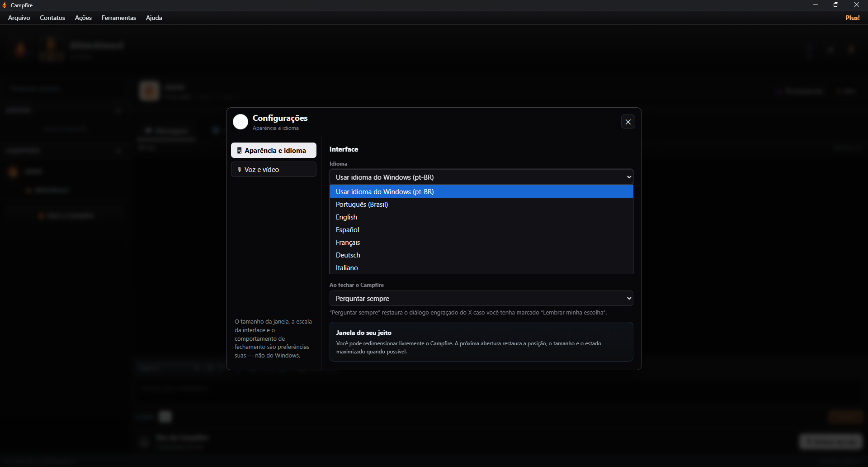Screen dimensions: 868x467
Task: Open the Ferramentas menu
Action: (x=119, y=18)
